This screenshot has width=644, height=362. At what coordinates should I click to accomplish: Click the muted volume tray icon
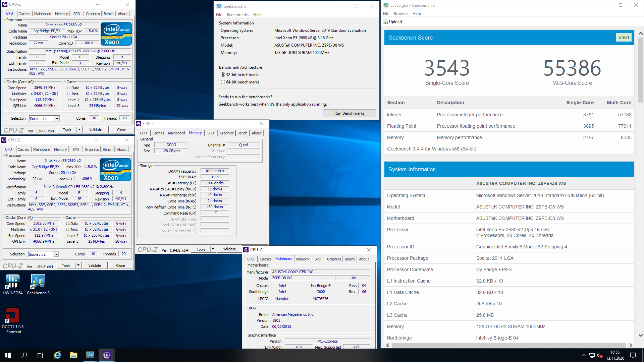(x=600, y=355)
